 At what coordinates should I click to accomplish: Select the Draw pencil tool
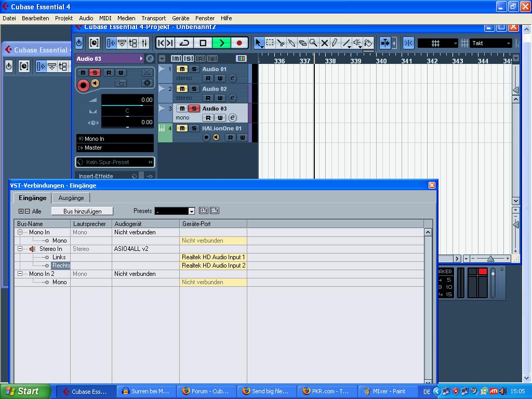coord(335,43)
